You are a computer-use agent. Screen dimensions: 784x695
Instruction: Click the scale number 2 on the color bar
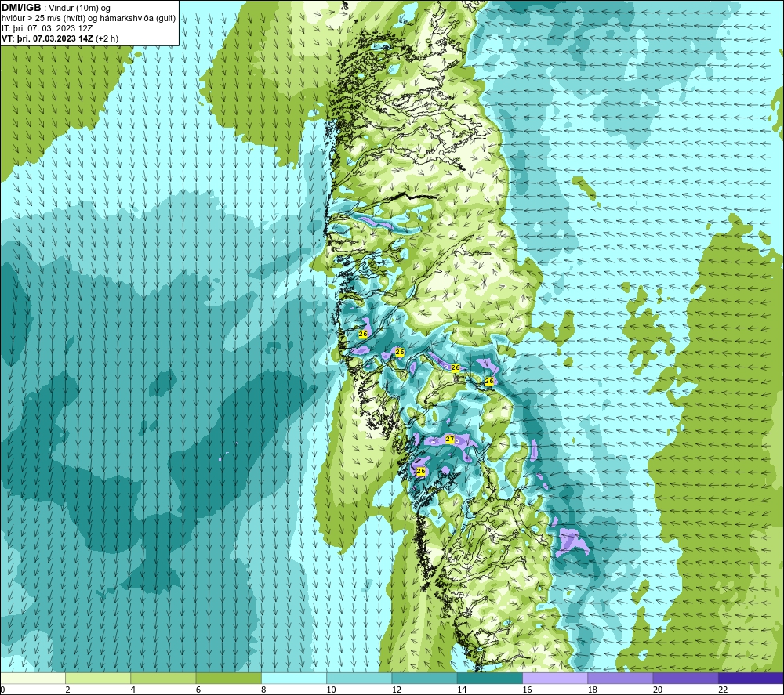(x=67, y=690)
